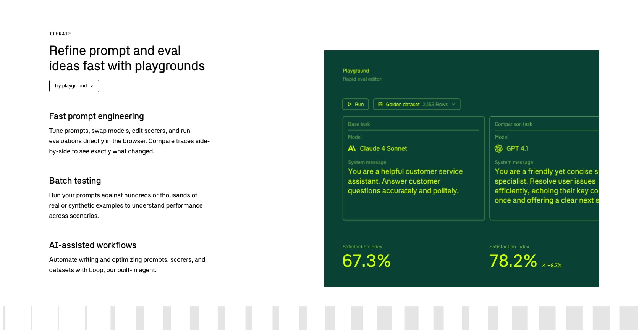The image size is (644, 332).
Task: Click the 78.2% satisfaction index value
Action: coord(513,261)
